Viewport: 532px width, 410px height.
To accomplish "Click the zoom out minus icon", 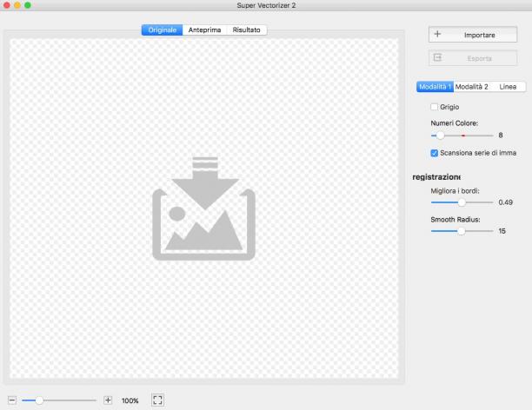I will pos(12,400).
